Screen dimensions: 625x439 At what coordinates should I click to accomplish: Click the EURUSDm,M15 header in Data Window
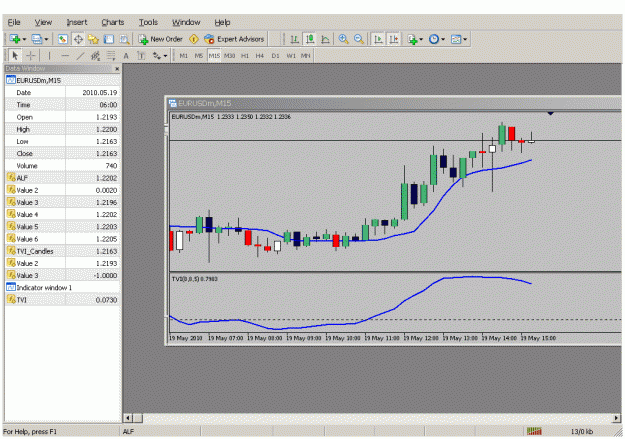pos(62,81)
